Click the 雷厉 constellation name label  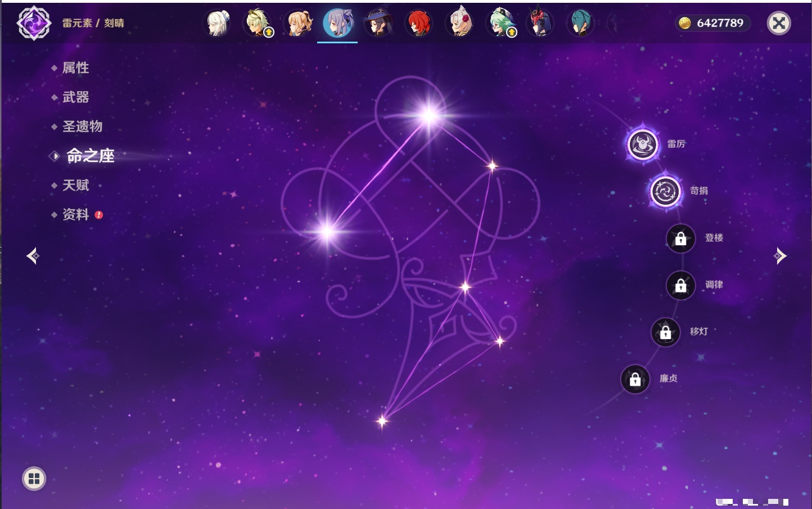point(676,144)
